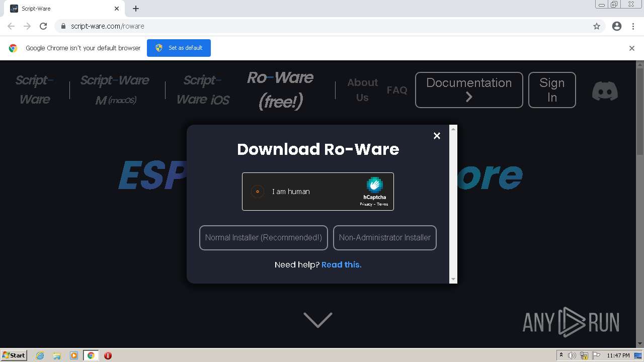Viewport: 644px width, 362px height.
Task: Open Windows Explorer from taskbar
Action: point(57,355)
